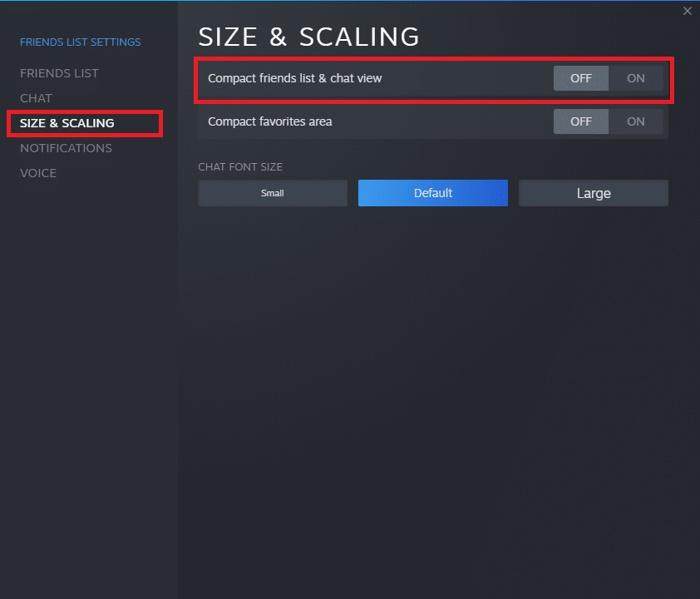The image size is (700, 599).
Task: Click blank content area below font size buttons
Action: coord(432,374)
